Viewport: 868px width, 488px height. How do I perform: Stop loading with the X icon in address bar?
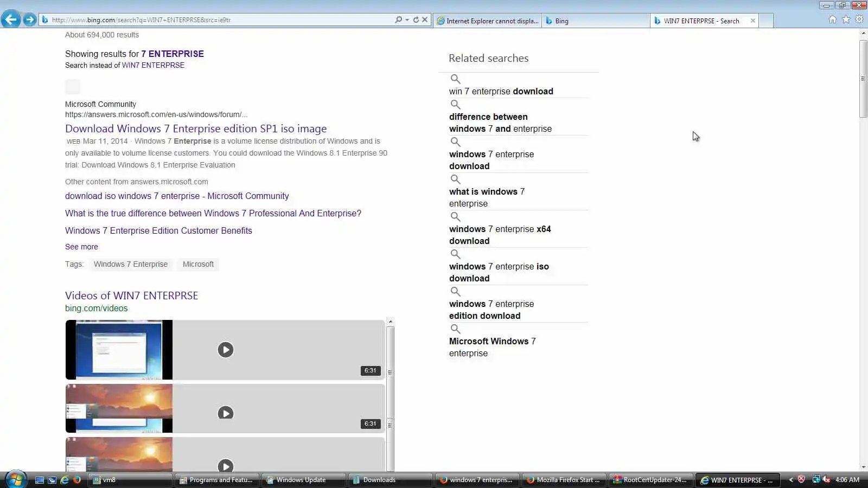[x=425, y=20]
